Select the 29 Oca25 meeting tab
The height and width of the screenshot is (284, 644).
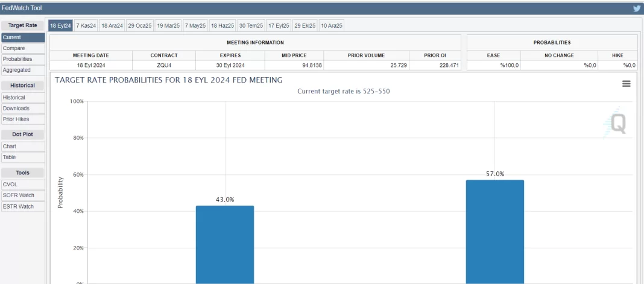pyautogui.click(x=140, y=25)
